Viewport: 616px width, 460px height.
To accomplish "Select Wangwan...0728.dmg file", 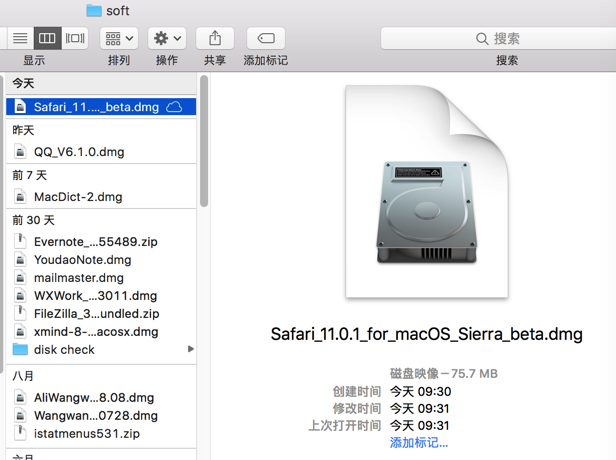I will (x=101, y=416).
